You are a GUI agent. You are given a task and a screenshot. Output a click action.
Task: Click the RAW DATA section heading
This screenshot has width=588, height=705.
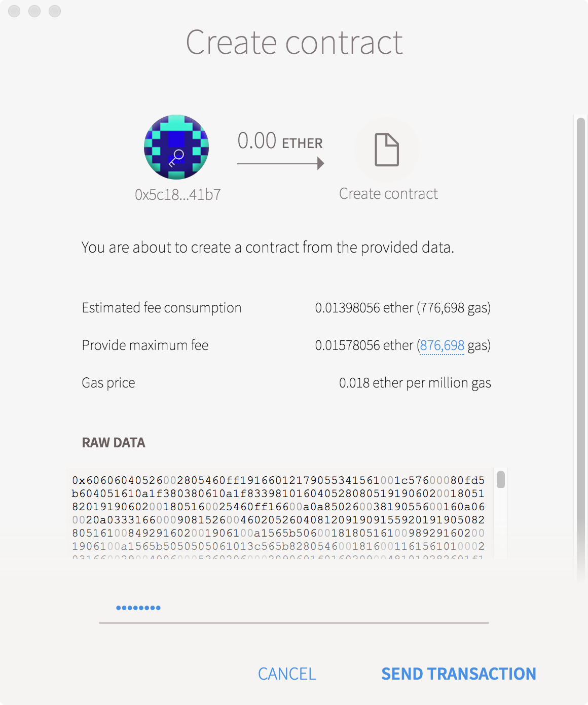[x=114, y=443]
